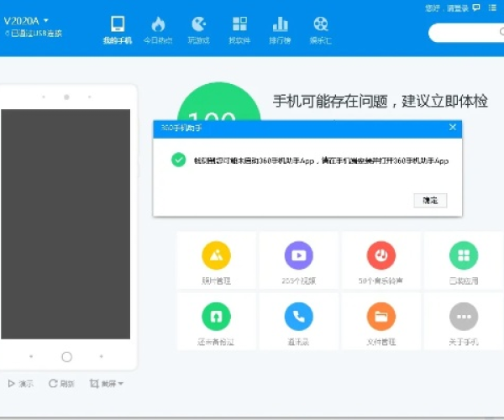Start 演示 demo playback
Screen dimensions: 504x420
coord(20,384)
